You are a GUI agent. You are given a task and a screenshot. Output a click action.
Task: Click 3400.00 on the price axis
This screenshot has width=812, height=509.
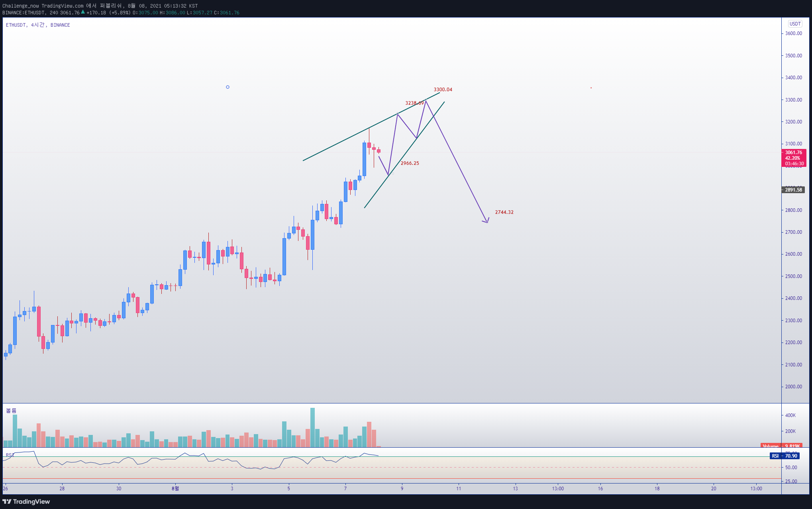[x=793, y=78]
